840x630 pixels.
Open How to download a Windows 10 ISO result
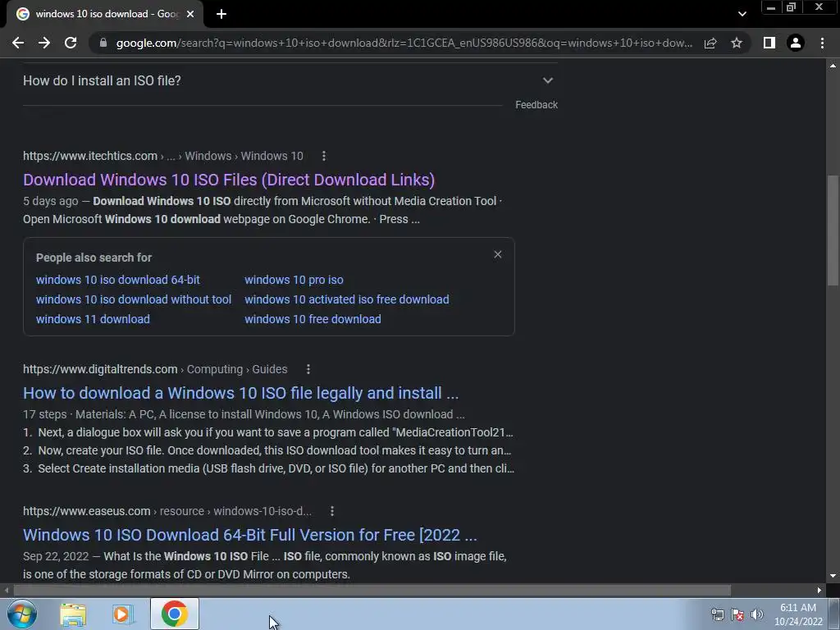click(240, 393)
